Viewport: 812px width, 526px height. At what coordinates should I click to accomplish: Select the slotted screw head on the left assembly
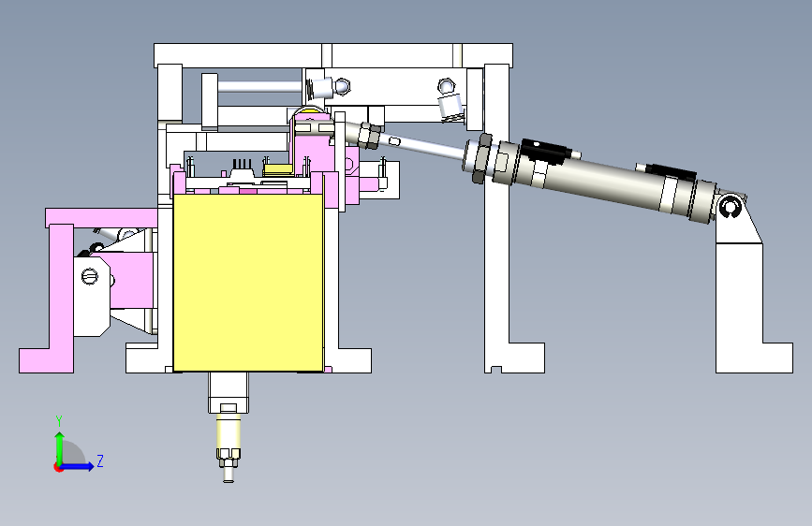tap(90, 276)
